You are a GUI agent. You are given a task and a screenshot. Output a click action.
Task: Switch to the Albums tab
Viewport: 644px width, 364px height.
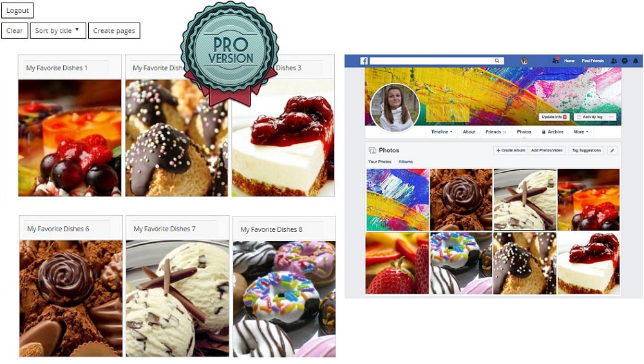pyautogui.click(x=406, y=162)
